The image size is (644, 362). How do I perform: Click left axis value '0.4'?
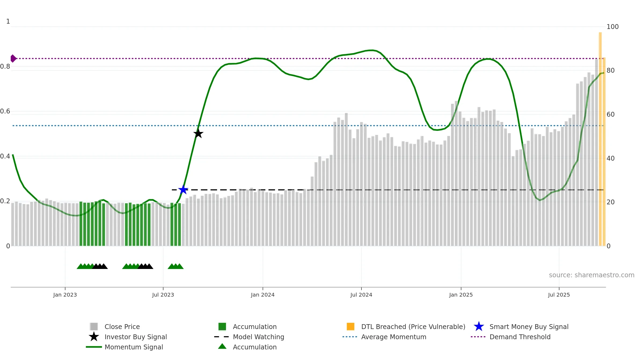coord(5,156)
